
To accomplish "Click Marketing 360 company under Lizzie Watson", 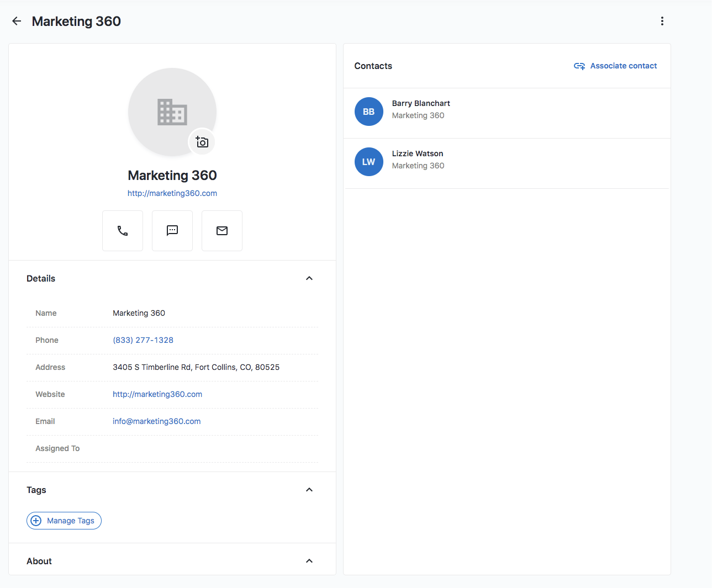I will pos(418,166).
